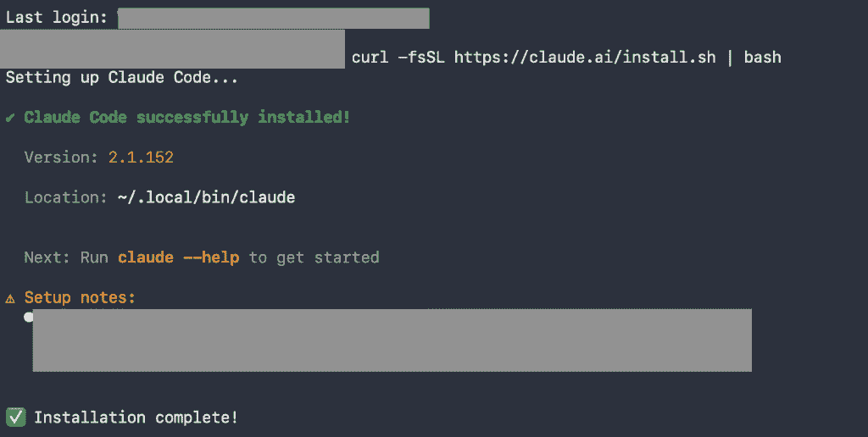This screenshot has height=437, width=868.
Task: Click the warning triangle icon by Setup notes
Action: tap(10, 299)
